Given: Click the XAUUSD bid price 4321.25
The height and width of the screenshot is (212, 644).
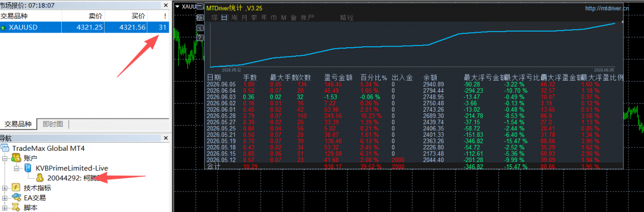Looking at the screenshot, I should click(x=90, y=27).
